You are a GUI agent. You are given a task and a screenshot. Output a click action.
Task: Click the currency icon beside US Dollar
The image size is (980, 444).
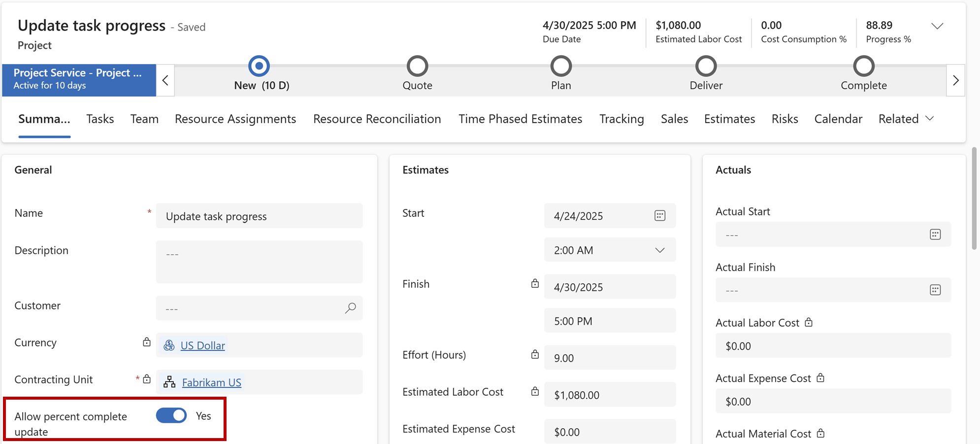point(169,345)
